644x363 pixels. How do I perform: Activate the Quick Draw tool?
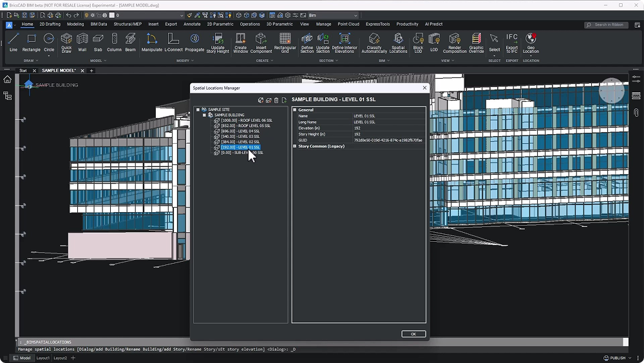click(66, 43)
